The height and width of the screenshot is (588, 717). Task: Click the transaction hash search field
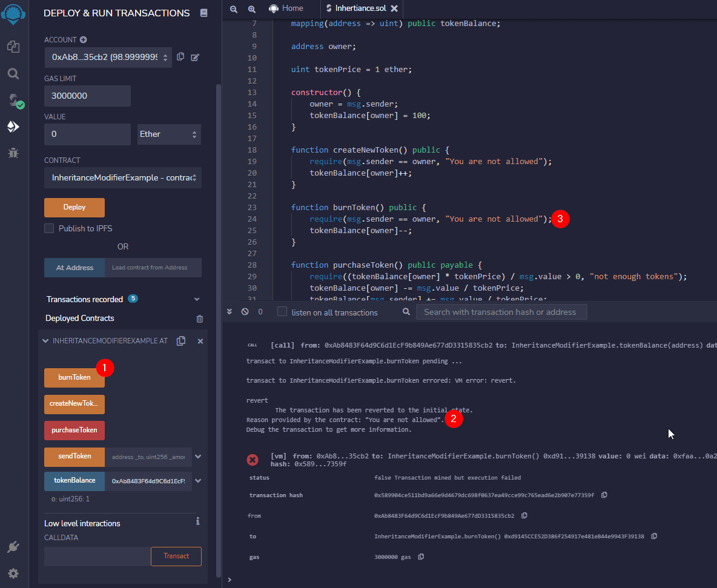pos(501,312)
